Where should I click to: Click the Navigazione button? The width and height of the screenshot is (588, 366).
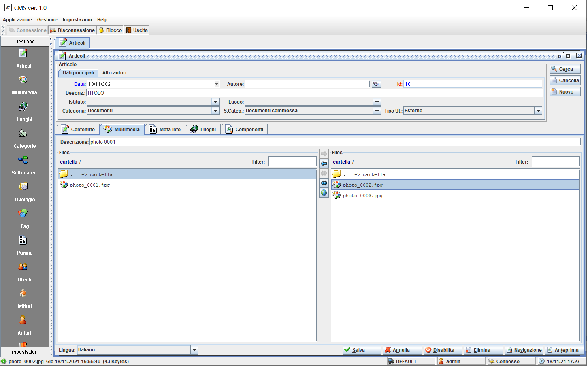pos(524,350)
